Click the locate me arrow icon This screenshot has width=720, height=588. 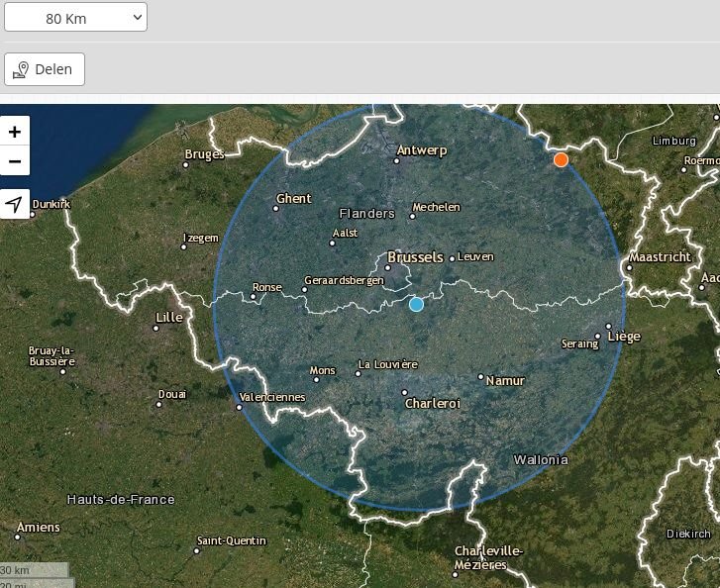point(15,204)
